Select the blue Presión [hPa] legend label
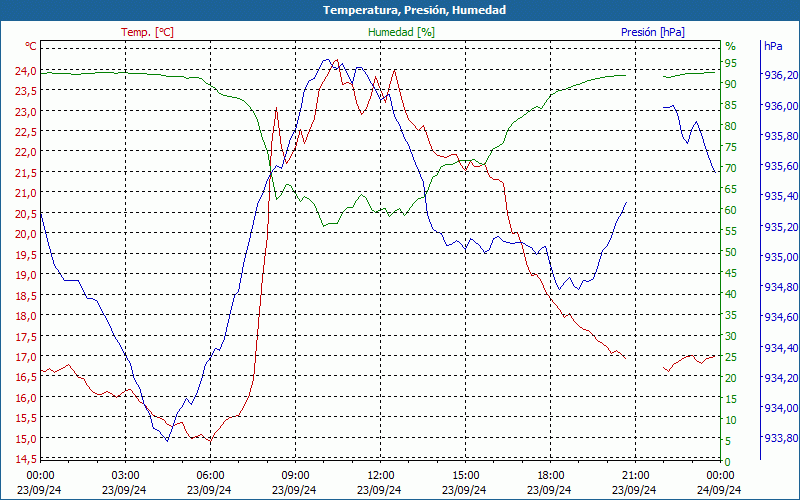 [653, 32]
